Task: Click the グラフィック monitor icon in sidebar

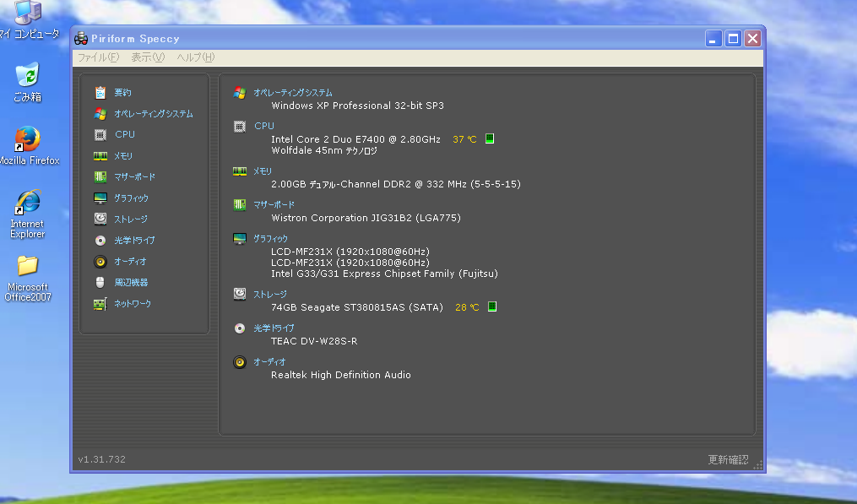Action: pyautogui.click(x=100, y=198)
